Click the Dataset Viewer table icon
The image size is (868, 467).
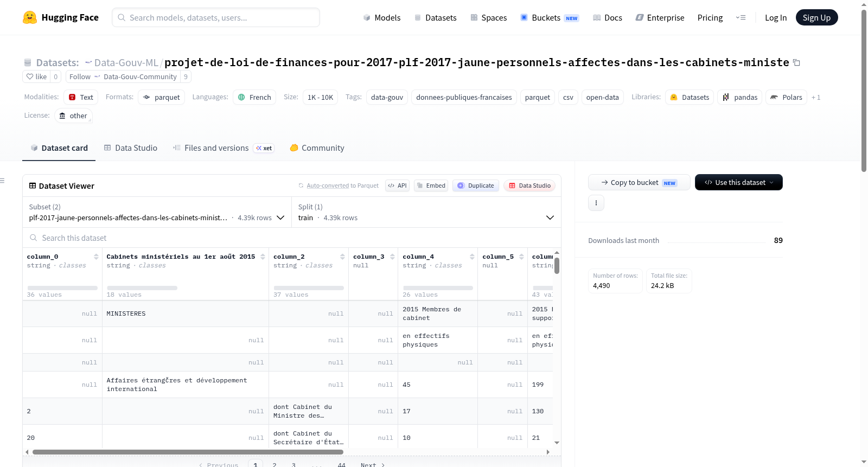[x=33, y=185]
